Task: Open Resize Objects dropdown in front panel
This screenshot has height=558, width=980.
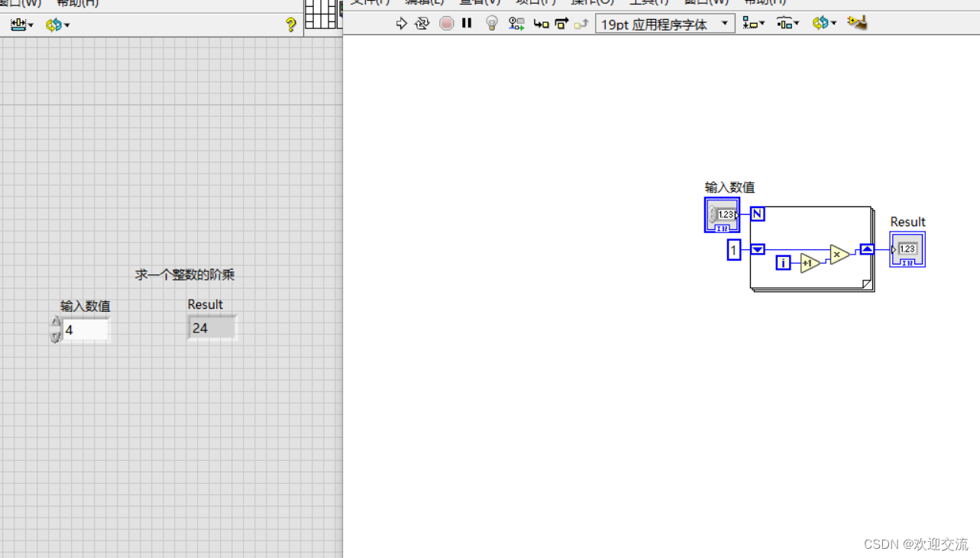Action: [x=21, y=25]
